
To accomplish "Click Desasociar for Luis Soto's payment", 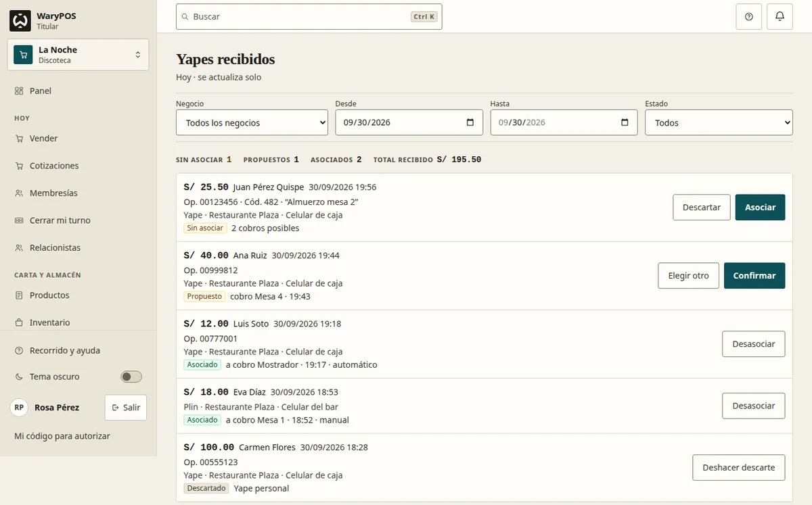I will pos(754,344).
